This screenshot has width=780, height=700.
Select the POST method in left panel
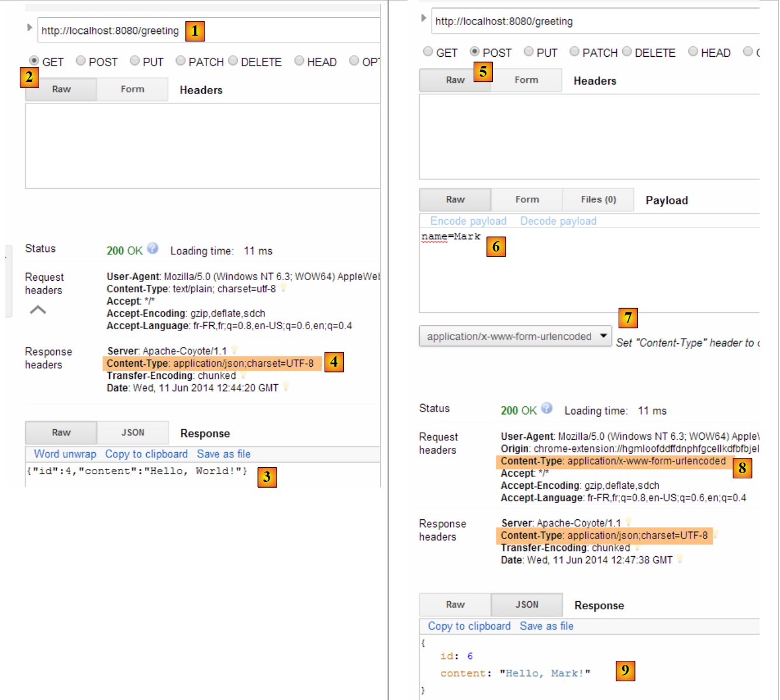tap(81, 61)
